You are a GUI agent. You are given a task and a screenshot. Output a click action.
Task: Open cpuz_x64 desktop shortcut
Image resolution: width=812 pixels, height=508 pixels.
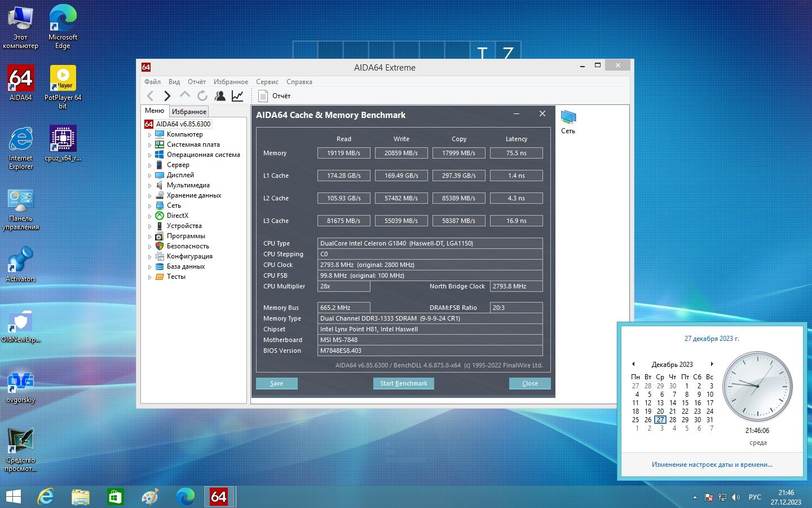click(x=63, y=143)
